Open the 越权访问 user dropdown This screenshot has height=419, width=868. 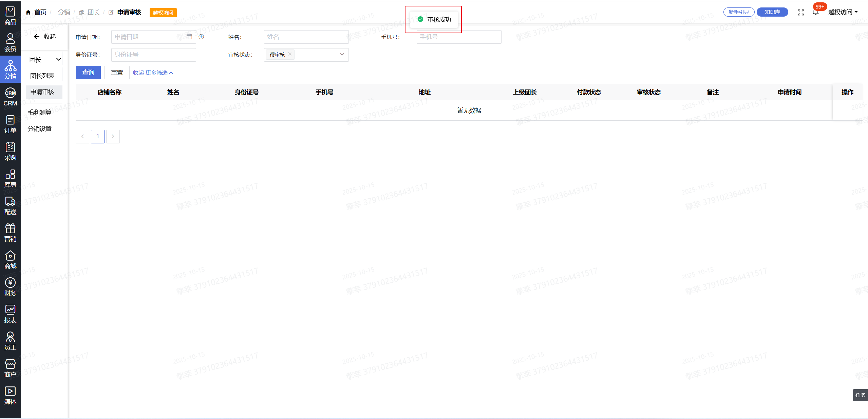(x=843, y=12)
